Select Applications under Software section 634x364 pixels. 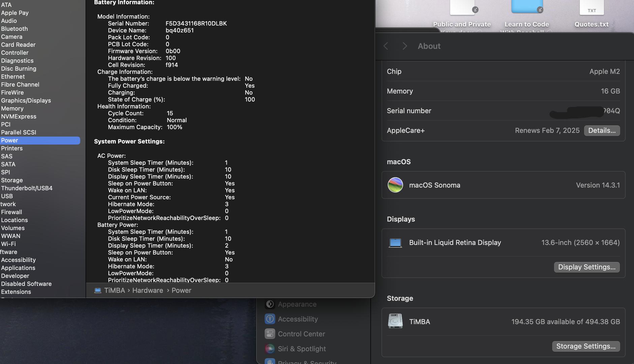tap(18, 268)
